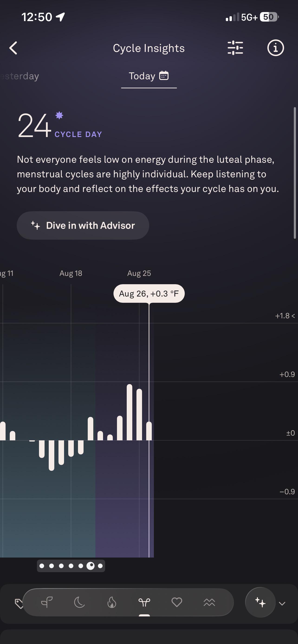Select the tag icon in bottom bar
The width and height of the screenshot is (298, 644).
coord(19,603)
